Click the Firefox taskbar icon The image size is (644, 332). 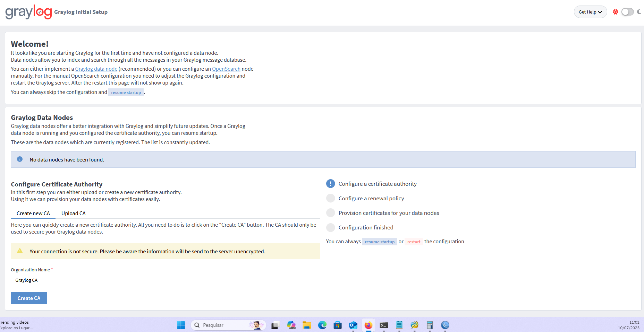tap(368, 325)
